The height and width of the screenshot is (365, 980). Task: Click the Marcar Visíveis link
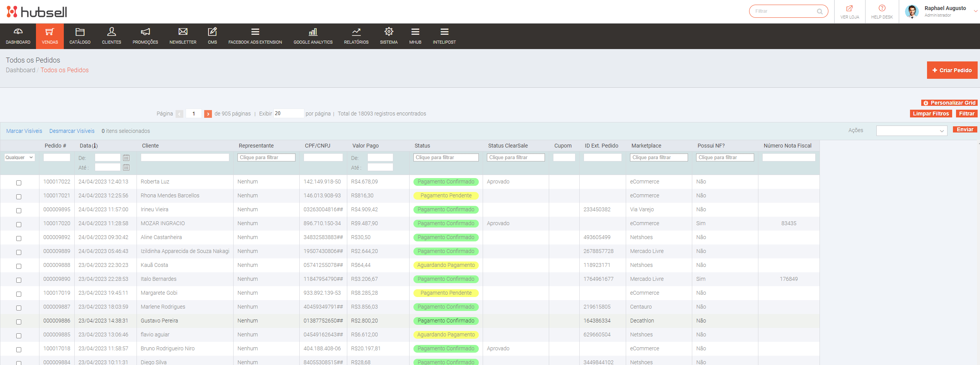coord(24,131)
